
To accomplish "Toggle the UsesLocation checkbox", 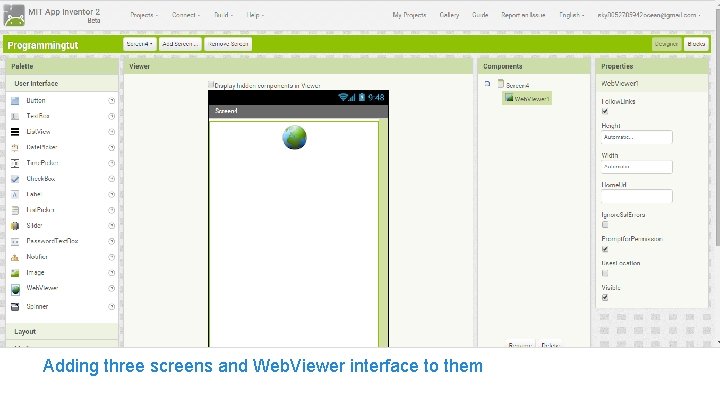I will coord(605,273).
